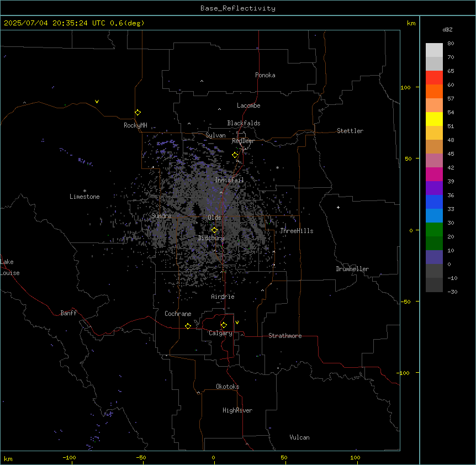Click the Airdrie city label
Image resolution: width=476 pixels, height=465 pixels.
pos(223,297)
